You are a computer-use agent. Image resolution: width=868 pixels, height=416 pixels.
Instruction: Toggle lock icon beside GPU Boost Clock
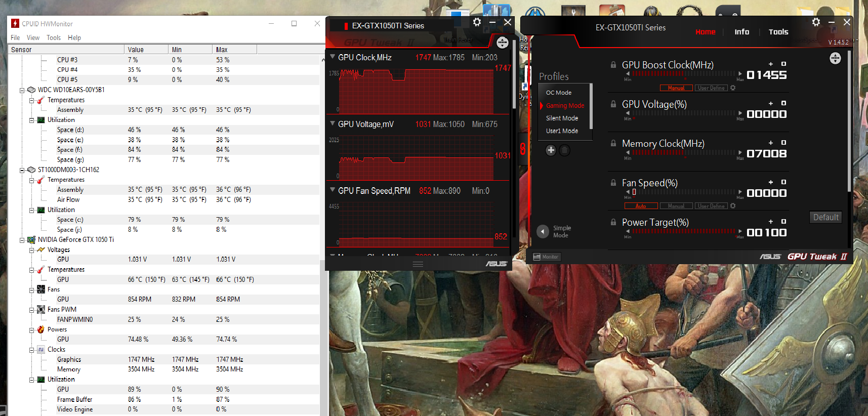tap(613, 65)
